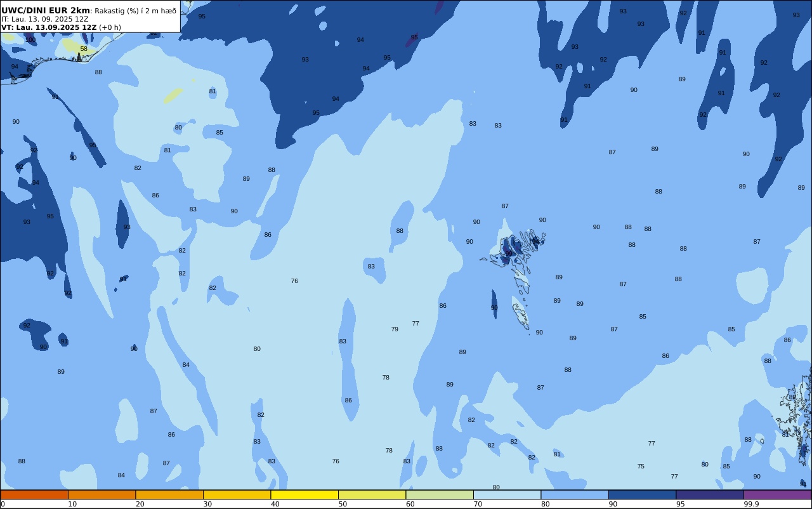
Task: Click the legend tick label 99.9
Action: [752, 504]
